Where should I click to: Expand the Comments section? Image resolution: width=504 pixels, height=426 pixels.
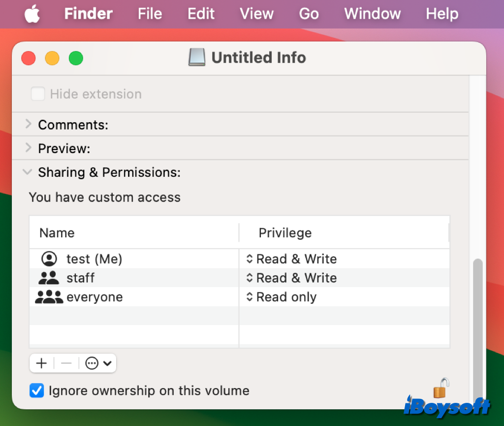(x=28, y=124)
